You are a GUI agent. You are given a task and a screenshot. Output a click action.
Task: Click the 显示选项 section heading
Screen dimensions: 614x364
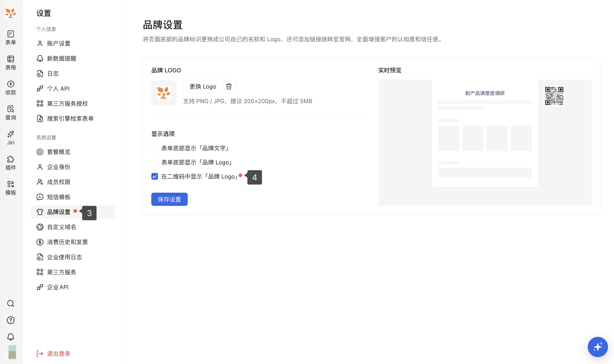[x=163, y=134]
